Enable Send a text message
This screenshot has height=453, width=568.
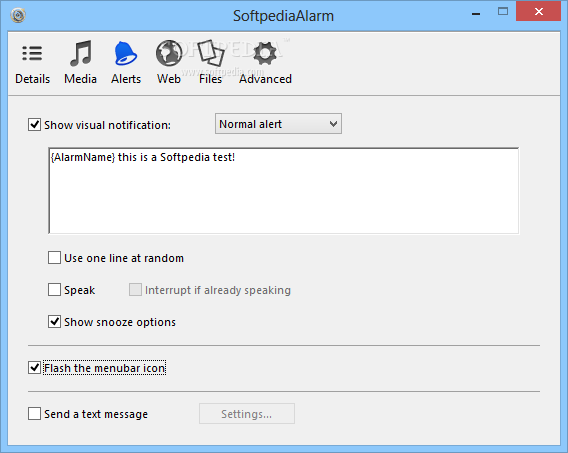[34, 414]
